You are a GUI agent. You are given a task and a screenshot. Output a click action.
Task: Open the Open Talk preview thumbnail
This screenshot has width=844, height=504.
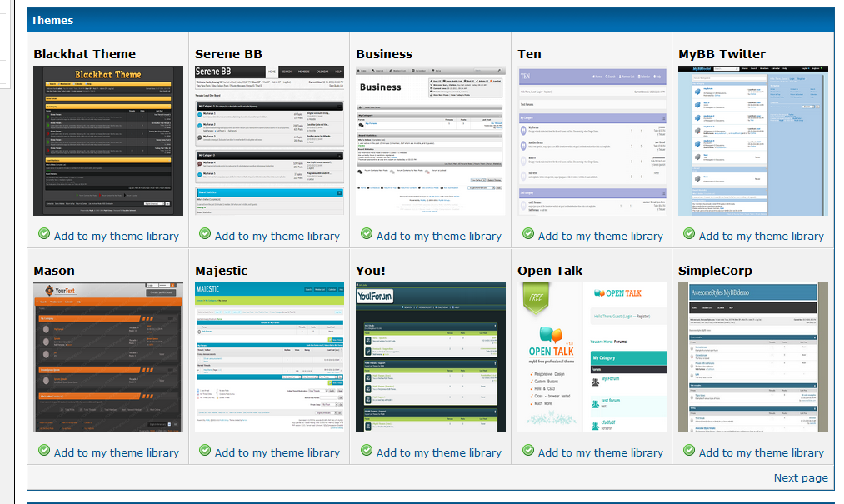point(592,357)
